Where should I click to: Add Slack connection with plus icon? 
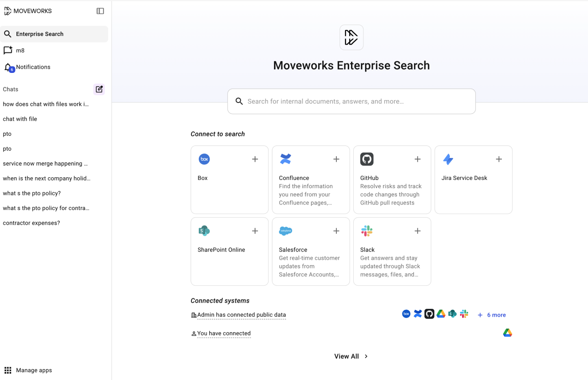(418, 231)
